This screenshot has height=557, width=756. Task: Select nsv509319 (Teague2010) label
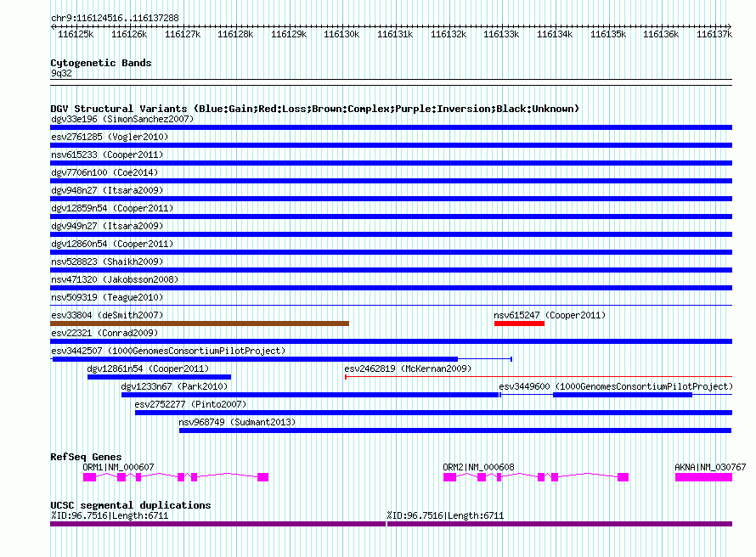(107, 297)
